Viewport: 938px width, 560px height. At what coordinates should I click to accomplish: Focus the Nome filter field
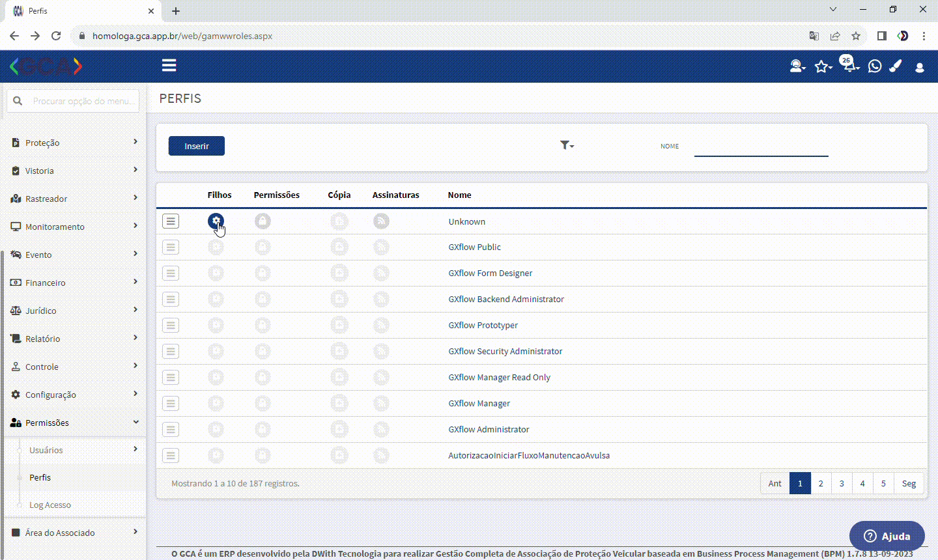(761, 147)
